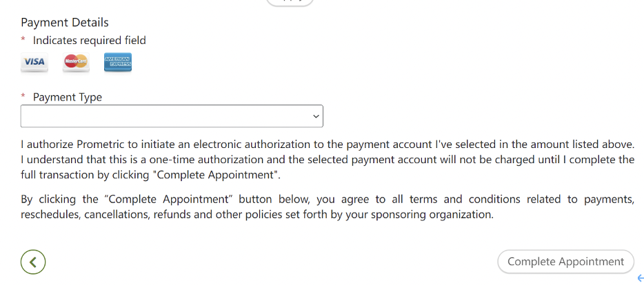
Task: Click the Prometric authorization paragraph
Action: click(x=328, y=160)
